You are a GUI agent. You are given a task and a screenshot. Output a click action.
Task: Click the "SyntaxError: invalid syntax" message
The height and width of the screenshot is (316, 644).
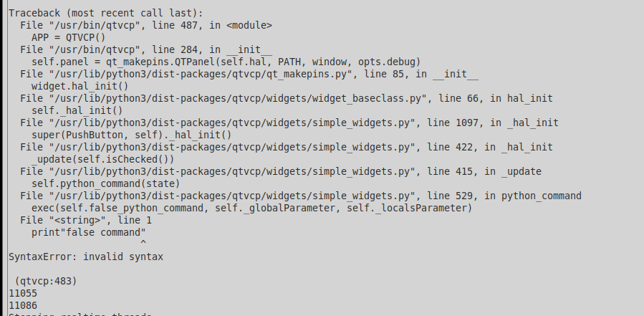click(86, 257)
